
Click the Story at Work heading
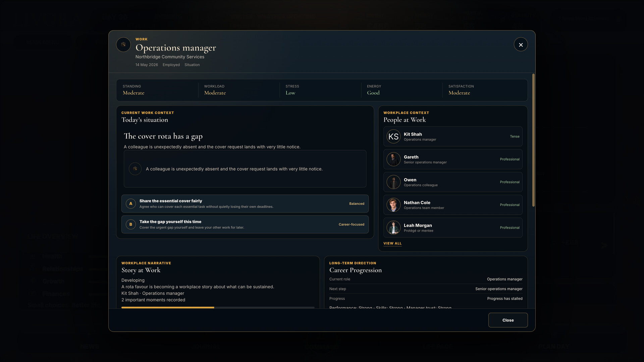tap(141, 270)
